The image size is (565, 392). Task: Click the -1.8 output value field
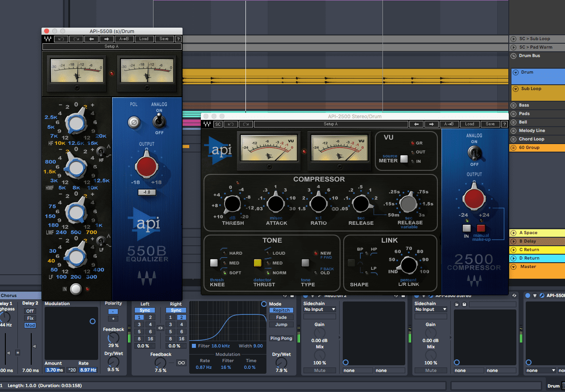point(147,192)
